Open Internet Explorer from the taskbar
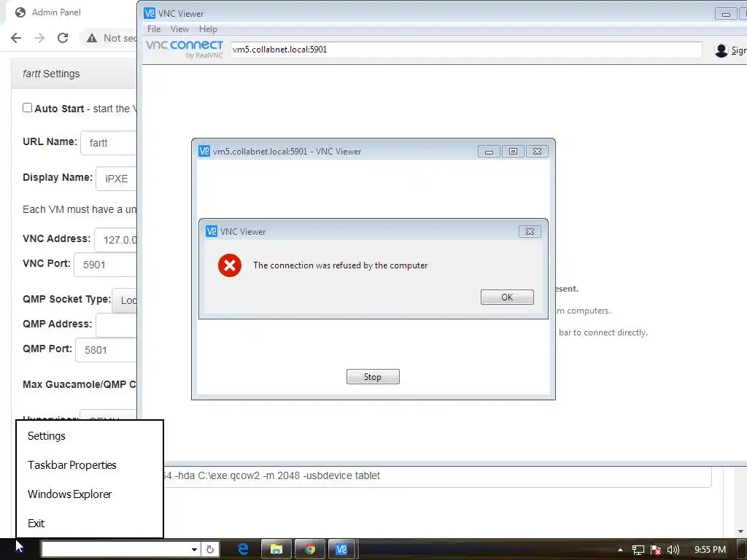 [243, 549]
